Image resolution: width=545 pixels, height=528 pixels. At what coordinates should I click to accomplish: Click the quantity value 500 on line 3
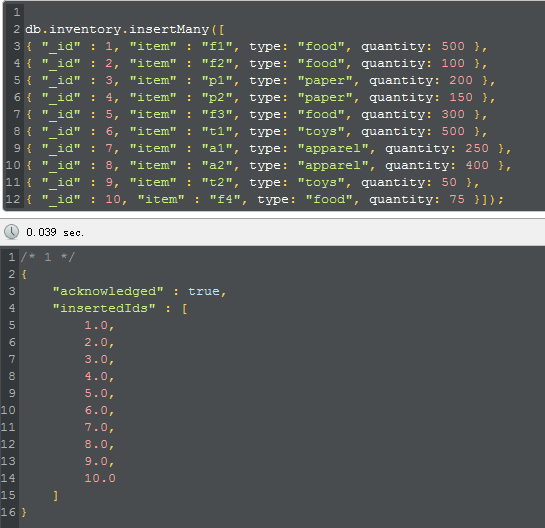[453, 46]
